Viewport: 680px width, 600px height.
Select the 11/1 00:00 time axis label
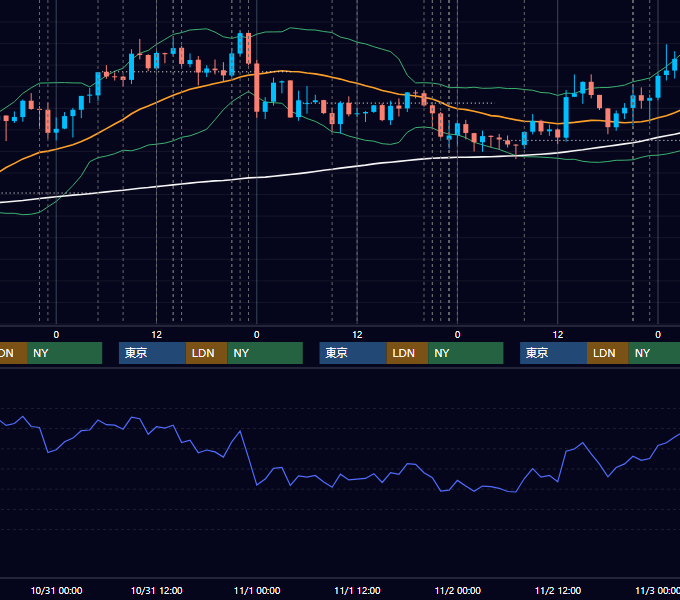pyautogui.click(x=257, y=590)
